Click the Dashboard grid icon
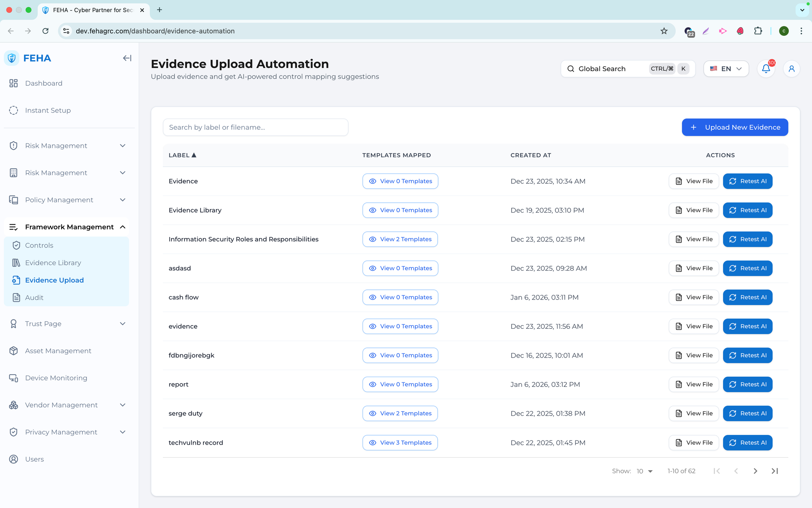Viewport: 812px width, 508px height. coord(13,83)
